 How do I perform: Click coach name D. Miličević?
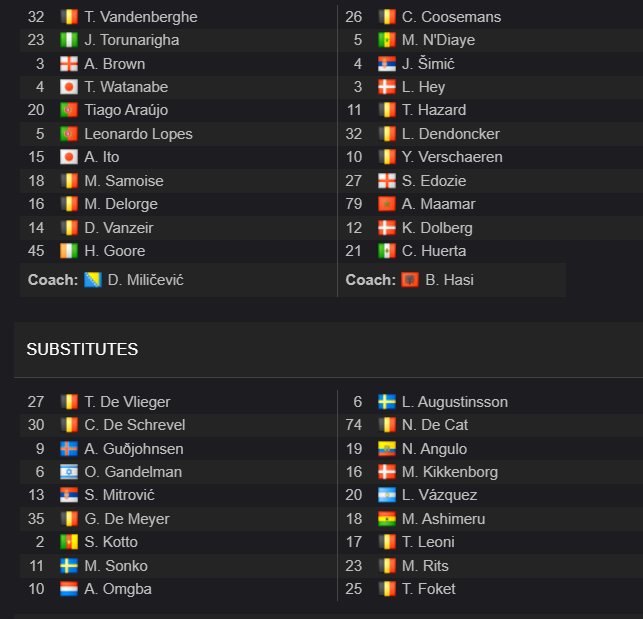(145, 280)
